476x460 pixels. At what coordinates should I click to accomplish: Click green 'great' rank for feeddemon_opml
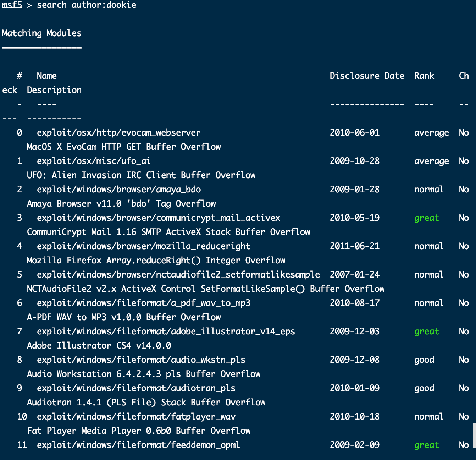point(427,445)
